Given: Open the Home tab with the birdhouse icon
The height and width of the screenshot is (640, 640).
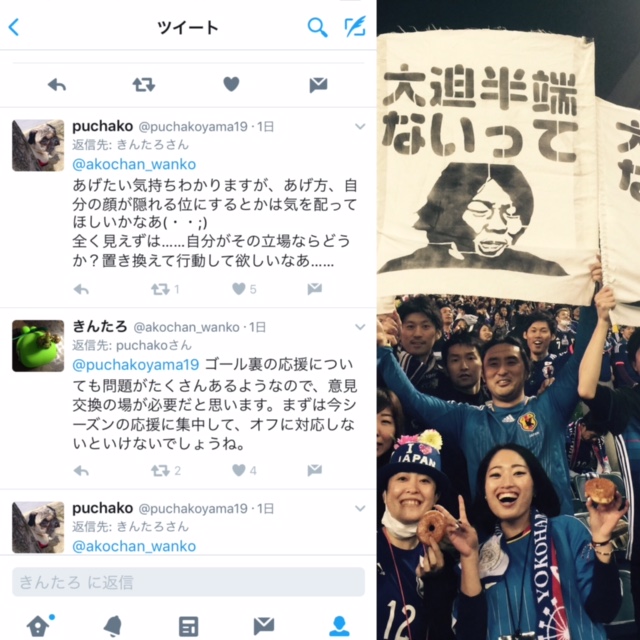Looking at the screenshot, I should pyautogui.click(x=40, y=625).
